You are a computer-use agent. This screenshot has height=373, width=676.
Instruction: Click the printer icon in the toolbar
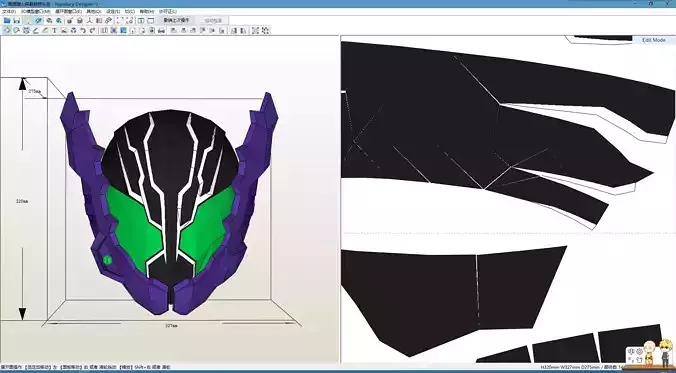coord(161,30)
